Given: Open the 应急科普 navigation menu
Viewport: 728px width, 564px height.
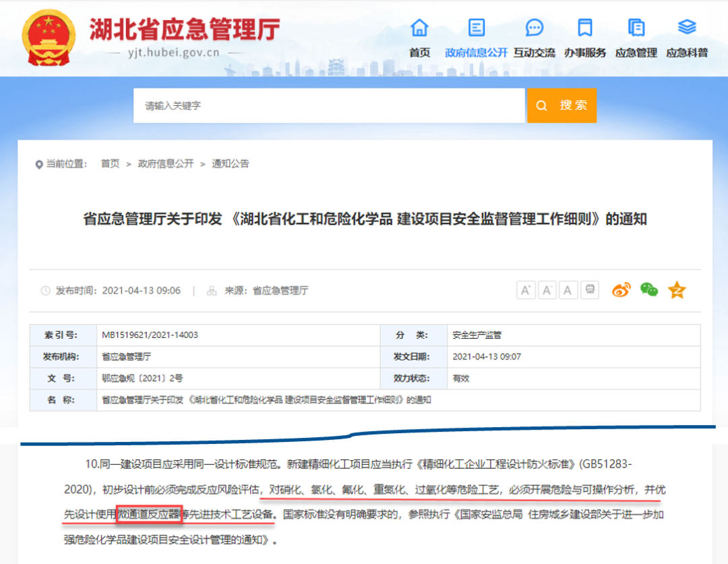Looking at the screenshot, I should pyautogui.click(x=687, y=53).
